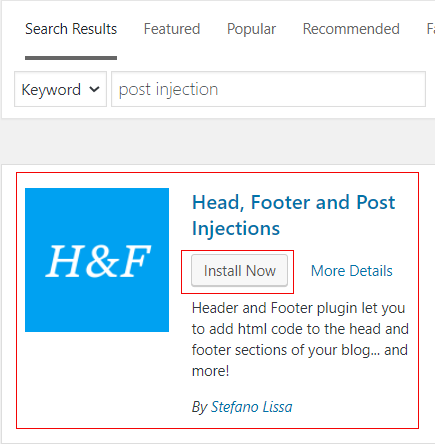435x444 pixels.
Task: Focus the search field containing post injection
Action: click(268, 89)
